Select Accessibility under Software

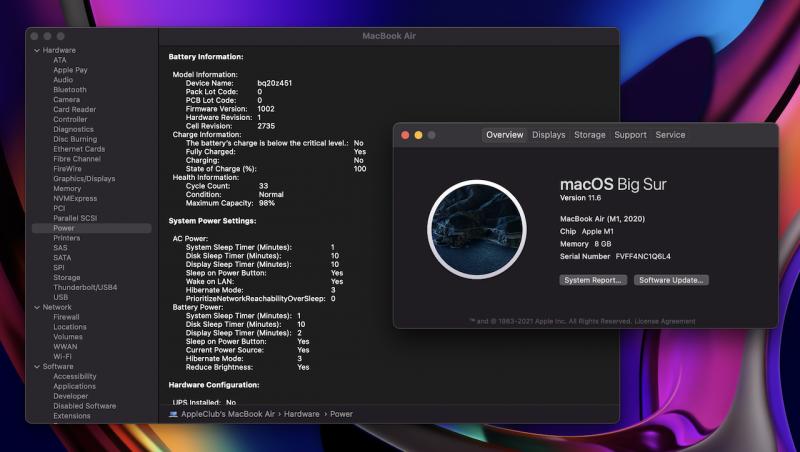tap(74, 376)
